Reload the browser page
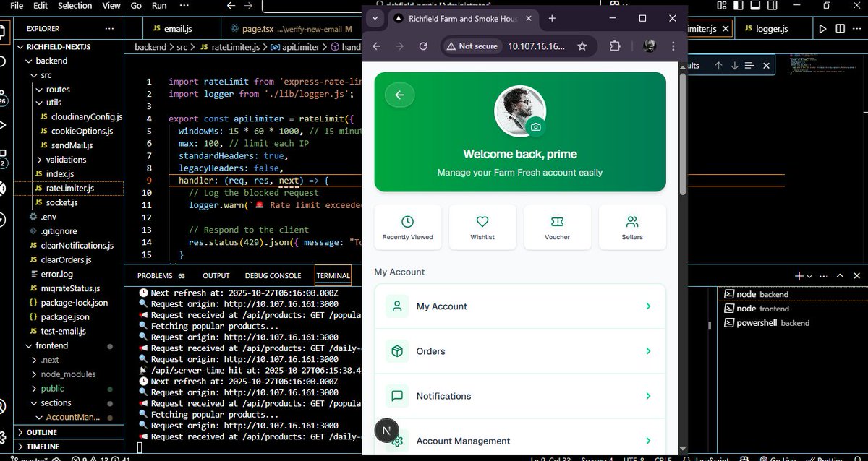The width and height of the screenshot is (868, 461). (423, 46)
